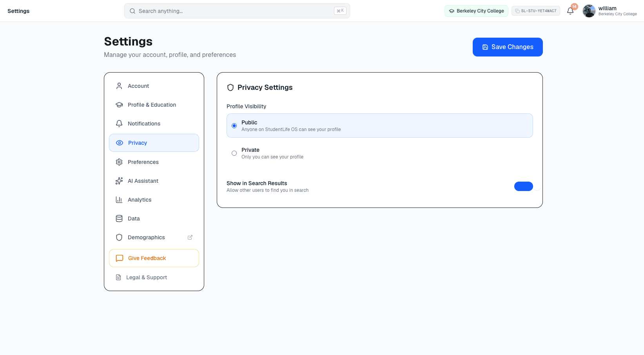Click the william username in top bar
Image resolution: width=644 pixels, height=355 pixels.
point(608,8)
